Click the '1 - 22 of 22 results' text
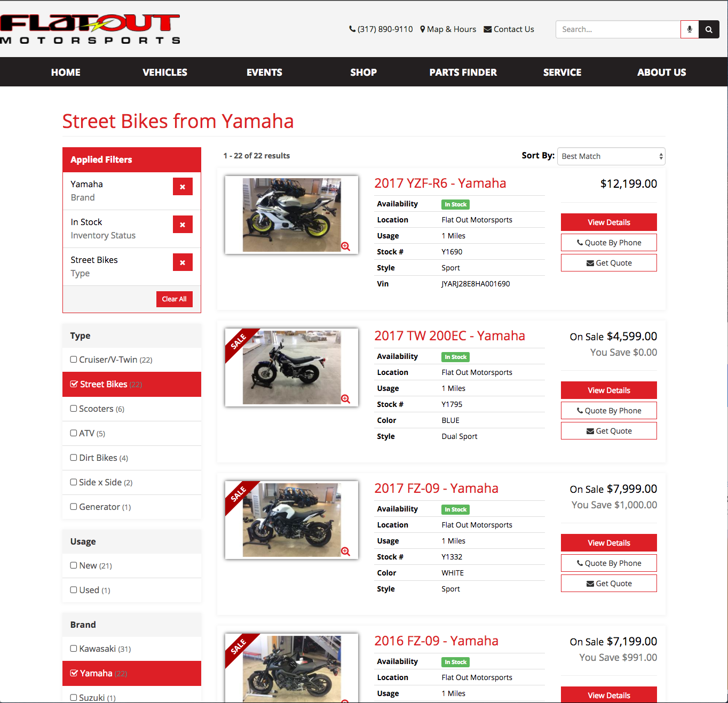Screen dimensions: 728x703 point(257,156)
